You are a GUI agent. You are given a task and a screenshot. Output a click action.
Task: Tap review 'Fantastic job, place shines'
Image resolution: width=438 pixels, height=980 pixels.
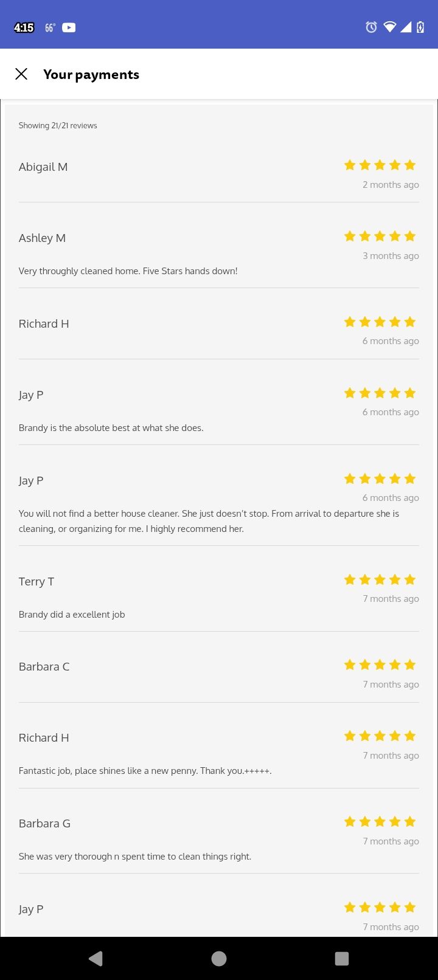(x=145, y=771)
